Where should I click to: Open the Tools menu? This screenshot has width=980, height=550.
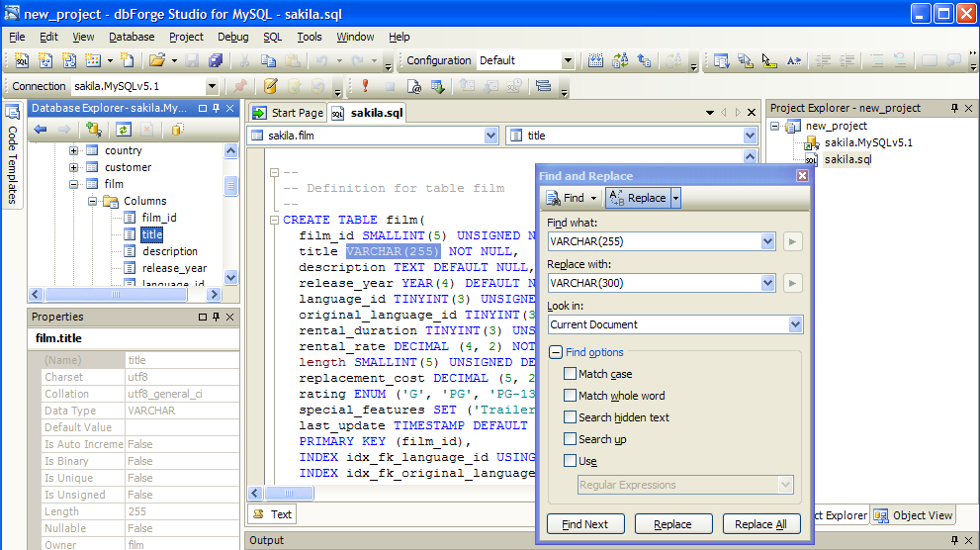(x=310, y=37)
